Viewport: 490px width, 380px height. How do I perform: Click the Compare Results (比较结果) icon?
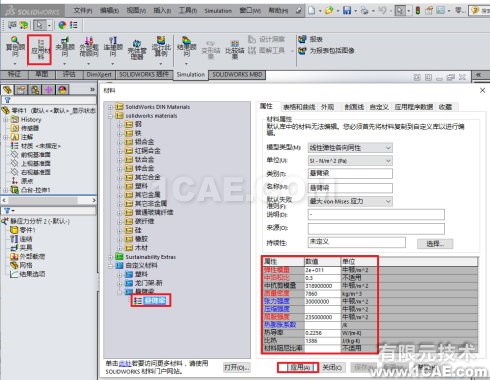(235, 49)
